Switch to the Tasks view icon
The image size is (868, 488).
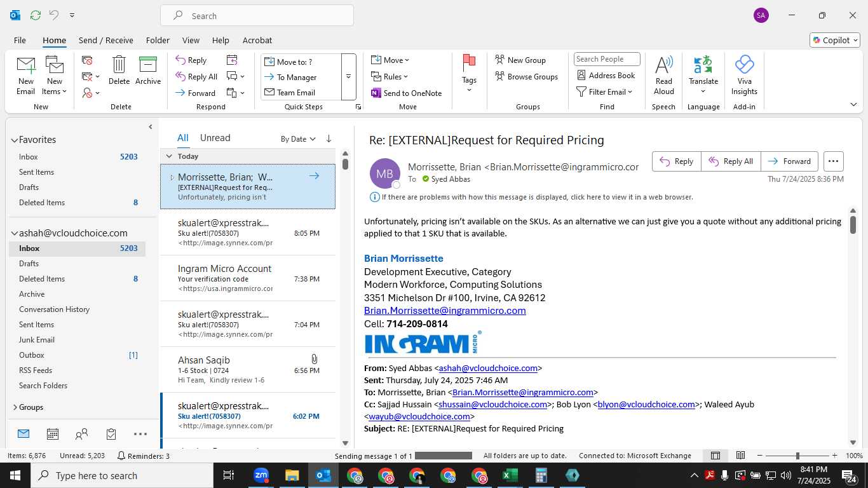pyautogui.click(x=111, y=434)
